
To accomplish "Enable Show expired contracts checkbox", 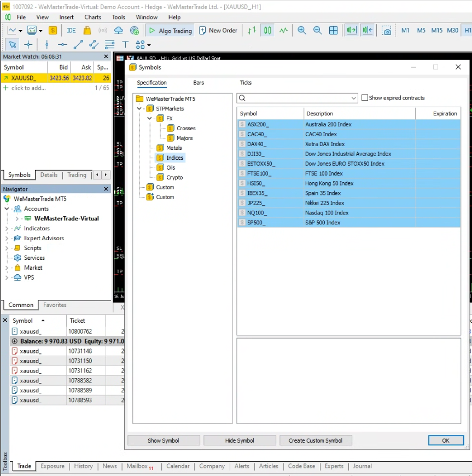I will [x=365, y=98].
